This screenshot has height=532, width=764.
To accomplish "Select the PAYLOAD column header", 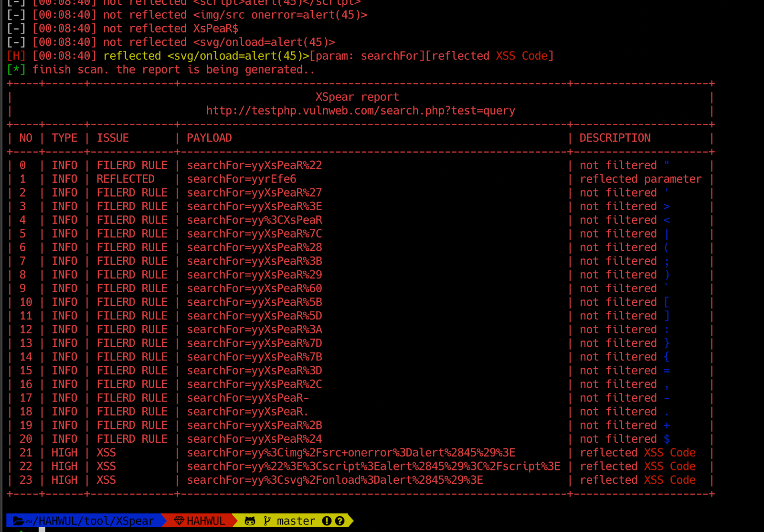I will [x=210, y=138].
